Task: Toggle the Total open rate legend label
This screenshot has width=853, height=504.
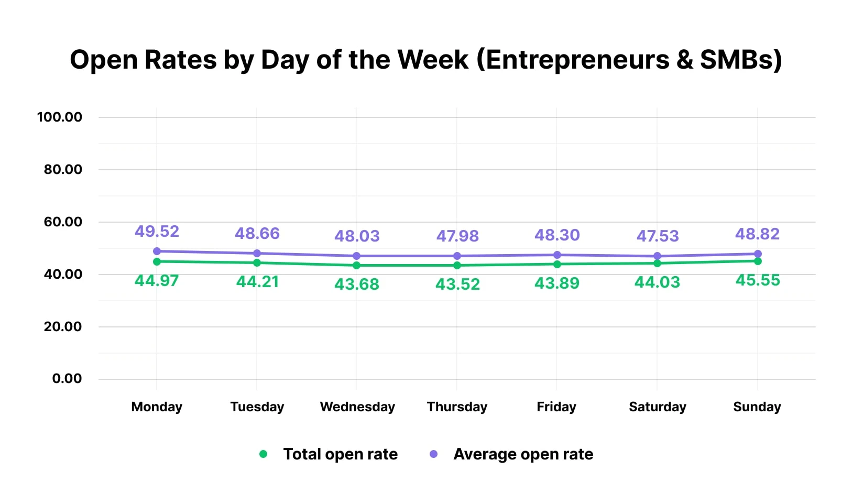Action: pyautogui.click(x=340, y=454)
